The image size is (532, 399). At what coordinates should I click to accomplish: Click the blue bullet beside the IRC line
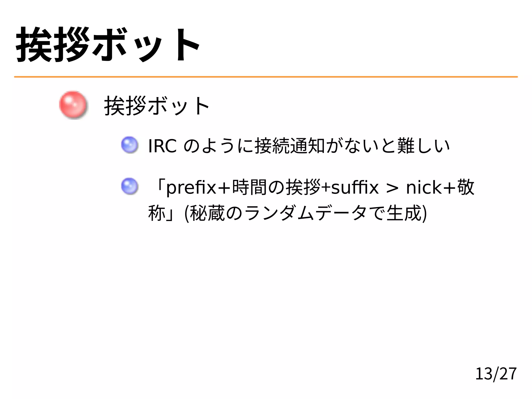[129, 145]
